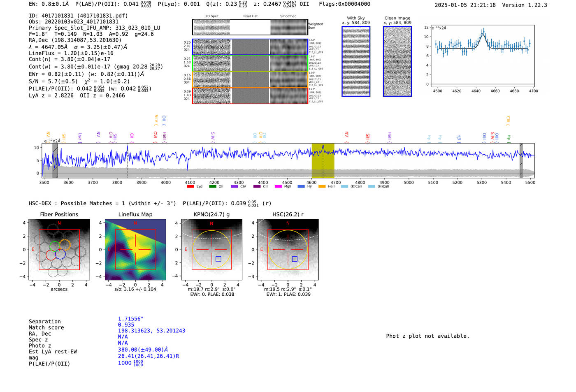576x392 pixels.
Task: Click the EW: 0.8±0.1Å header value
Action: pos(49,4)
